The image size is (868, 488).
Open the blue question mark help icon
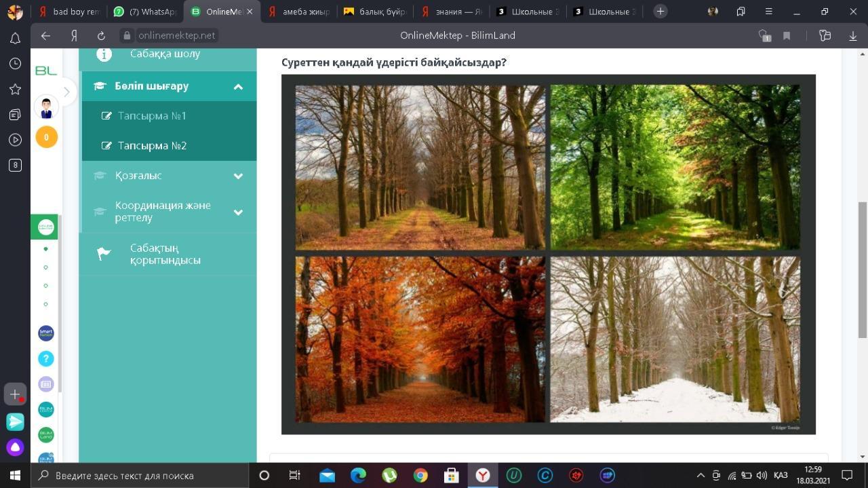(46, 358)
